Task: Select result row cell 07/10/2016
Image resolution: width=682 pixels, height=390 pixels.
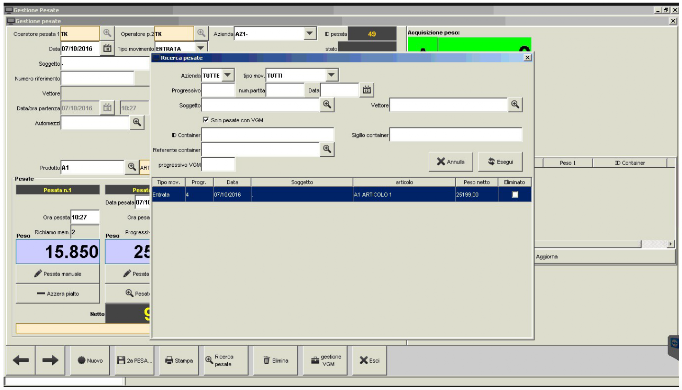Action: [x=232, y=194]
